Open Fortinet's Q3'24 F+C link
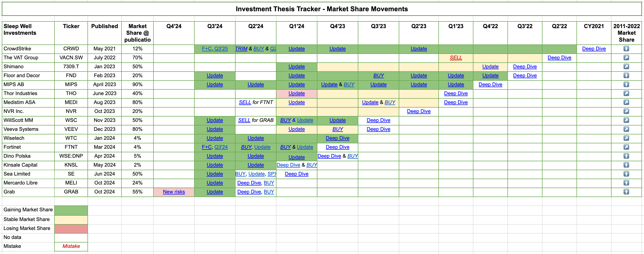The image size is (644, 254). [207, 147]
